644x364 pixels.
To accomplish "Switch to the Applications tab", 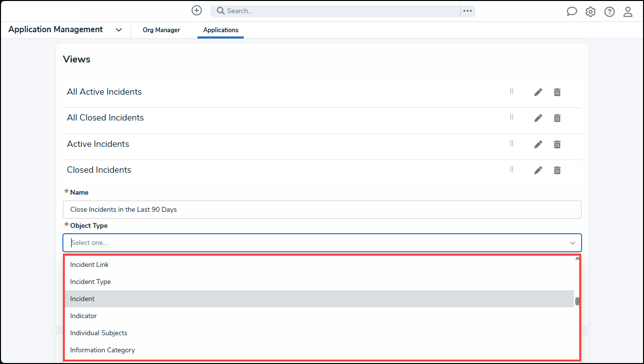I will pyautogui.click(x=221, y=30).
